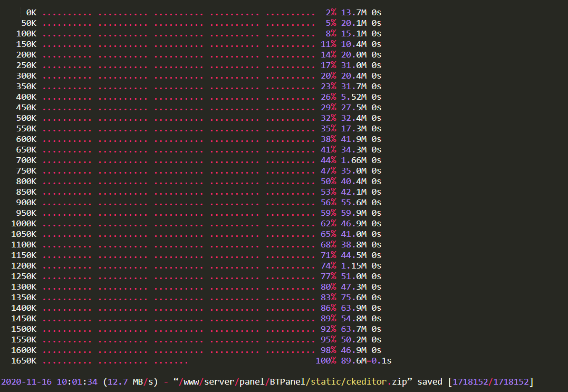Click the 1650K offset label
The image size is (568, 392).
pos(24,361)
